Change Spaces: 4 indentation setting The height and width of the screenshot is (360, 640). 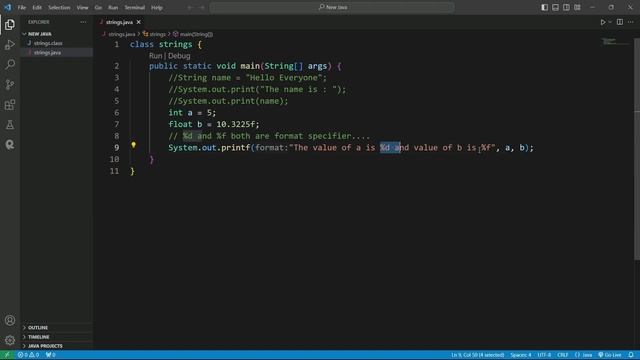(x=521, y=355)
